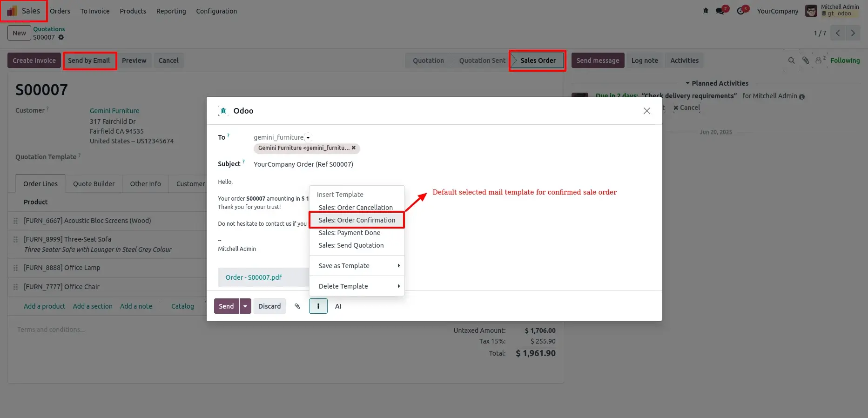The width and height of the screenshot is (868, 418).
Task: Select Sales: Order Cancellation template
Action: pyautogui.click(x=357, y=208)
